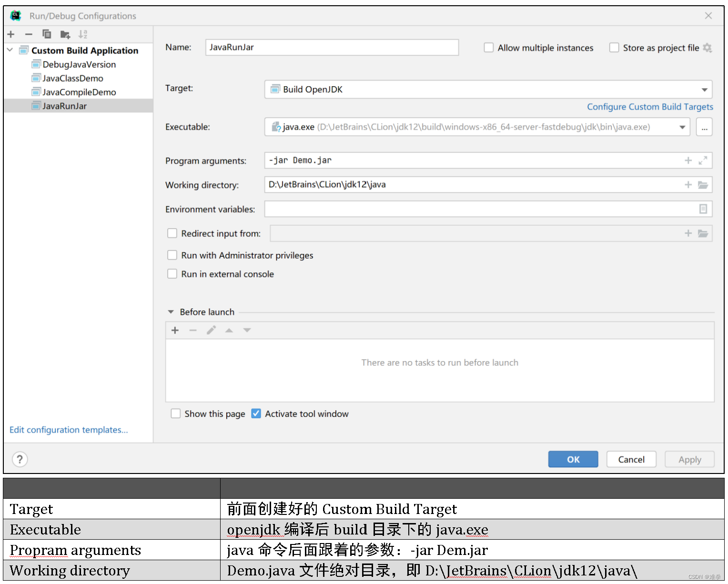This screenshot has height=584, width=728.
Task: Move Before launch task down
Action: (x=247, y=331)
